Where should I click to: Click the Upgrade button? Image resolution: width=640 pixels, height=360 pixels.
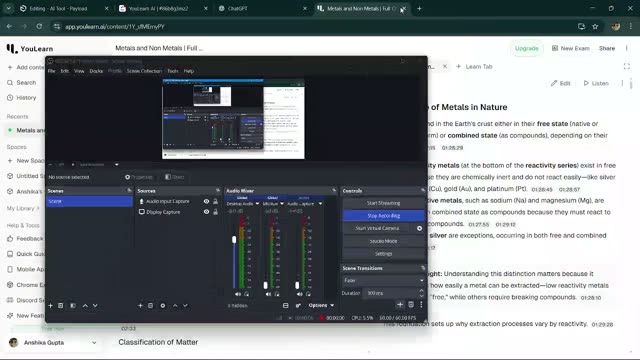pos(527,48)
